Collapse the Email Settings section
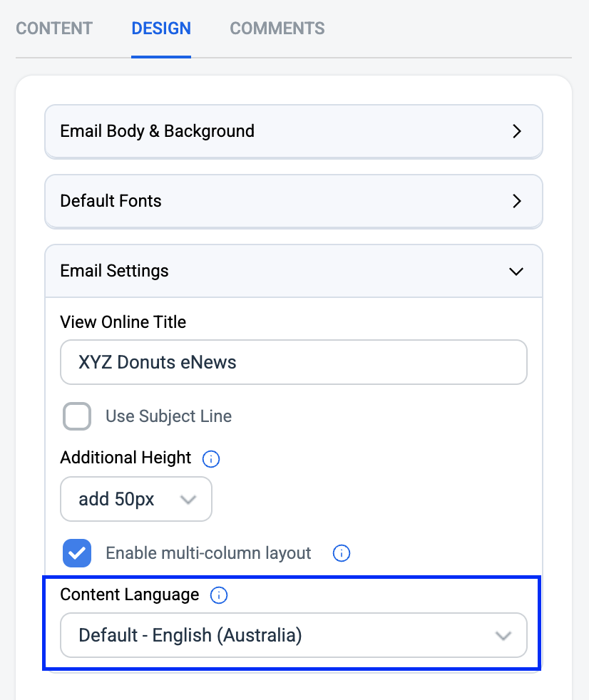The height and width of the screenshot is (700, 589). coord(294,271)
